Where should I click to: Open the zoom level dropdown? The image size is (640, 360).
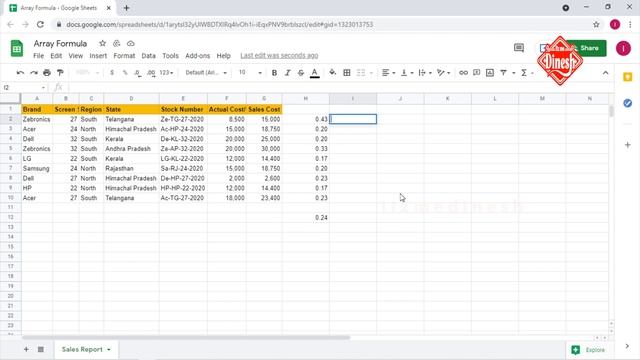point(87,73)
